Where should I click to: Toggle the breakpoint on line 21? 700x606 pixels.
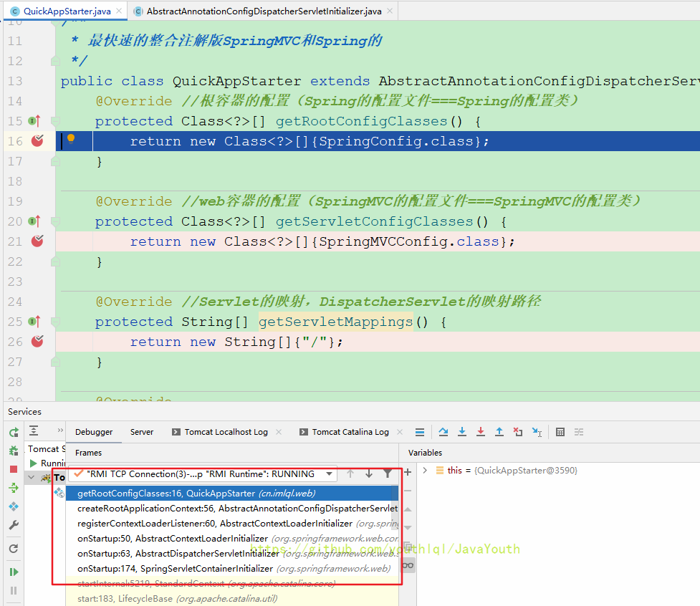37,241
